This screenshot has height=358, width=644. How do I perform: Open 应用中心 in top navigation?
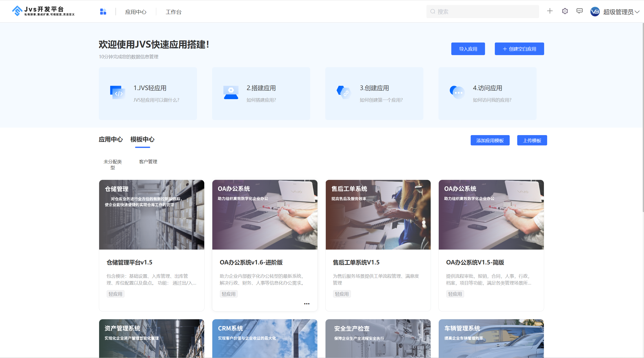136,12
